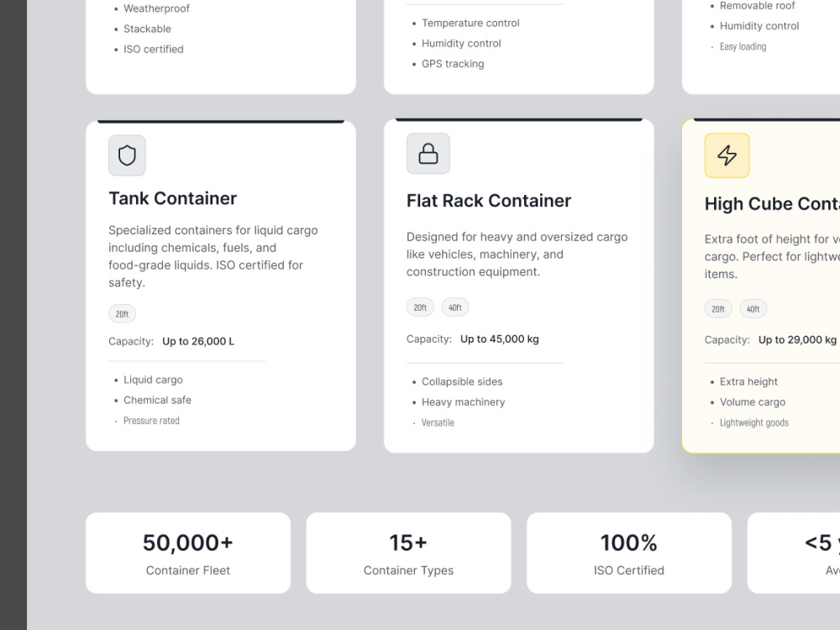Screen dimensions: 840x630
Task: Click the 'Removable roof' feature item
Action: 757,6
